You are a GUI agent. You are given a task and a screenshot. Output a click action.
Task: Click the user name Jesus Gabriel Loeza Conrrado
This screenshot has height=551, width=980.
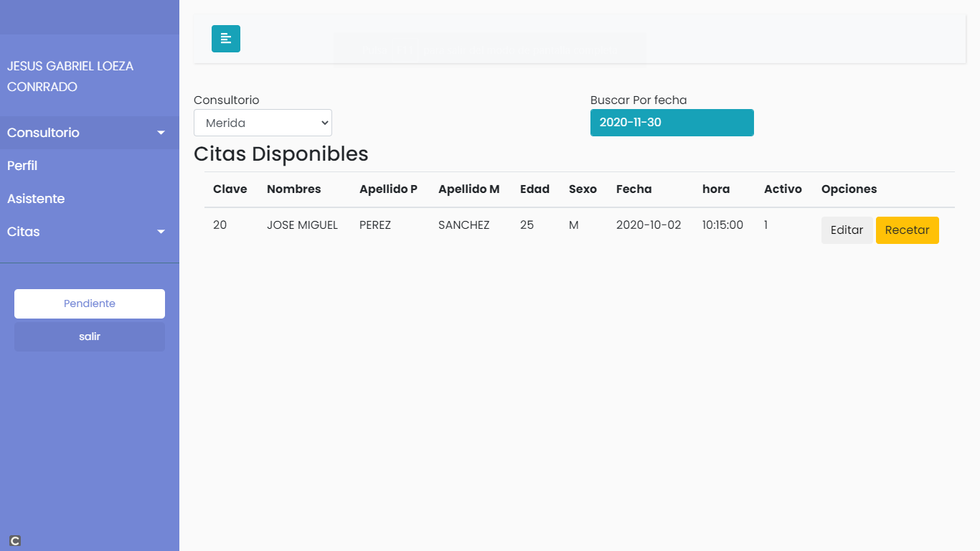click(x=70, y=76)
